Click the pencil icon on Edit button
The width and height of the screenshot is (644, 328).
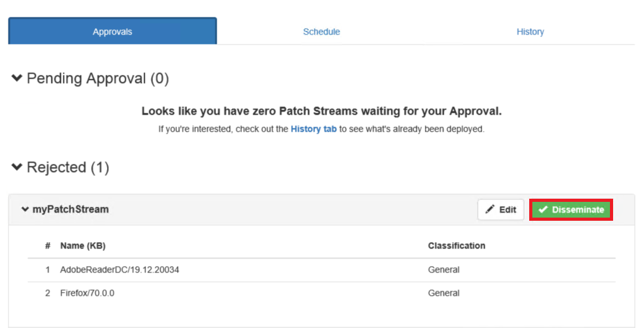[x=489, y=210]
